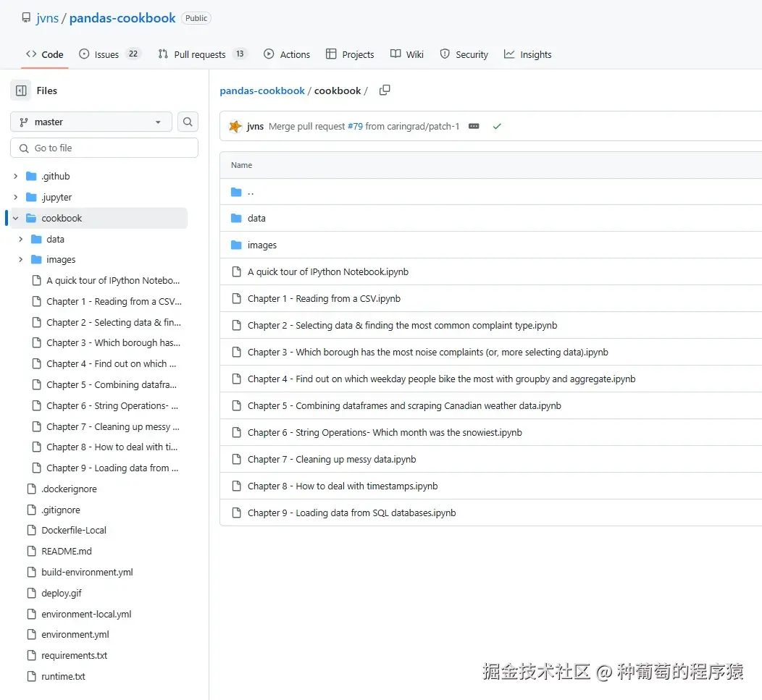Select Chapter 2 - Selecting data in tree
The height and width of the screenshot is (700, 762).
(113, 322)
